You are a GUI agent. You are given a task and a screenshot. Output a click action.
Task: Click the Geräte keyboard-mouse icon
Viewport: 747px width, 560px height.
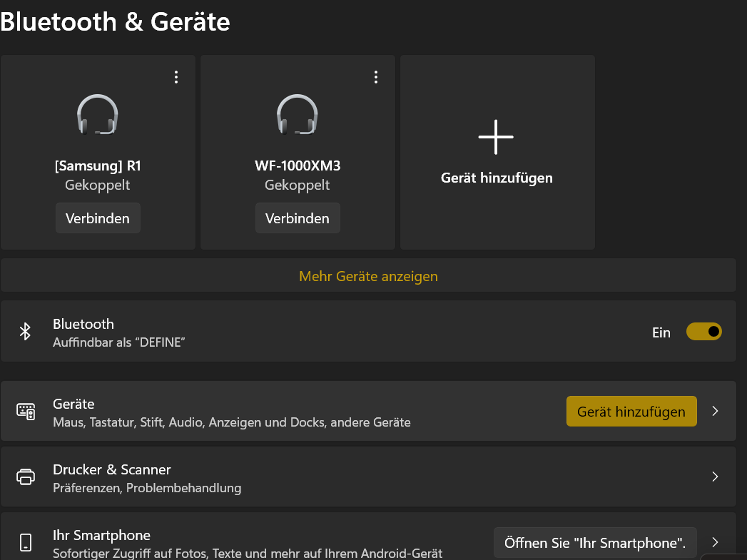[26, 411]
